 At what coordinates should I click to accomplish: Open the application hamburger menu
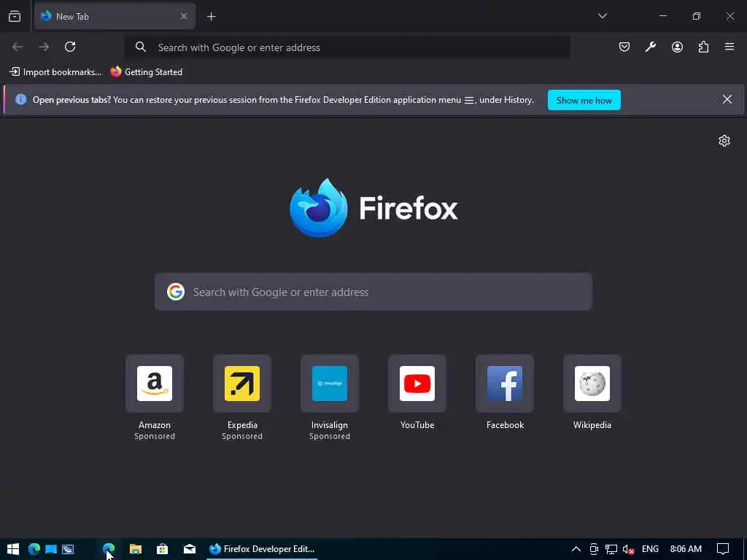coord(729,47)
